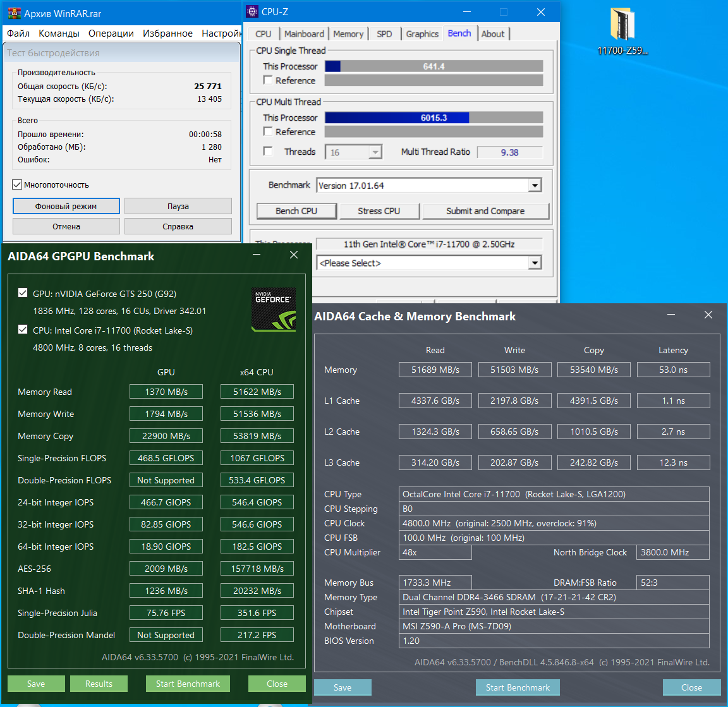The height and width of the screenshot is (707, 728).
Task: Minimize the AIDA64 GPGPU Benchmark window
Action: [257, 255]
